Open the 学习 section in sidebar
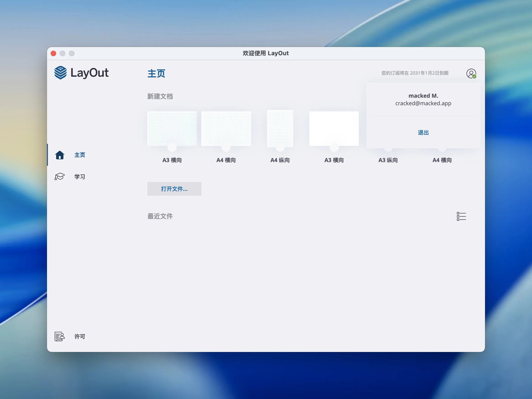The width and height of the screenshot is (532, 399). point(79,177)
